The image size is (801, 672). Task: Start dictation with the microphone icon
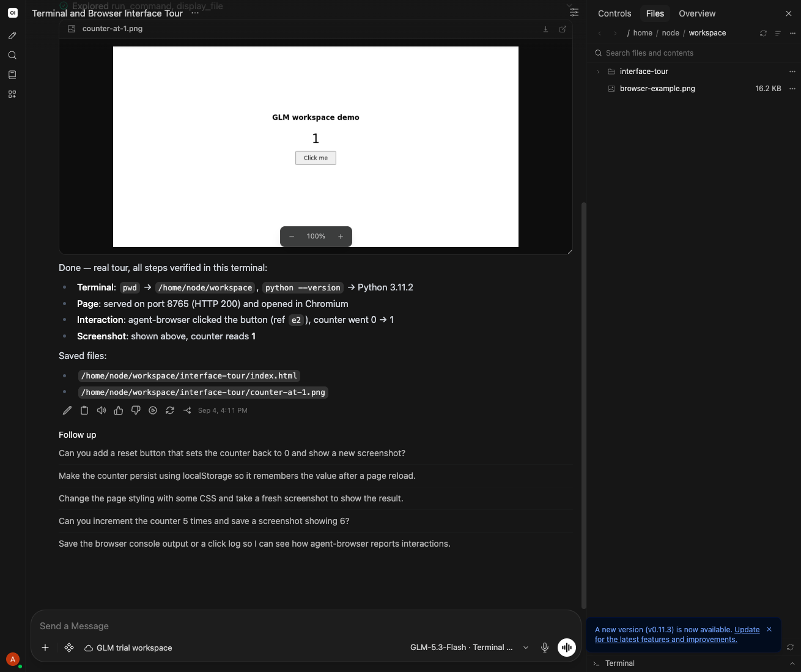click(545, 648)
